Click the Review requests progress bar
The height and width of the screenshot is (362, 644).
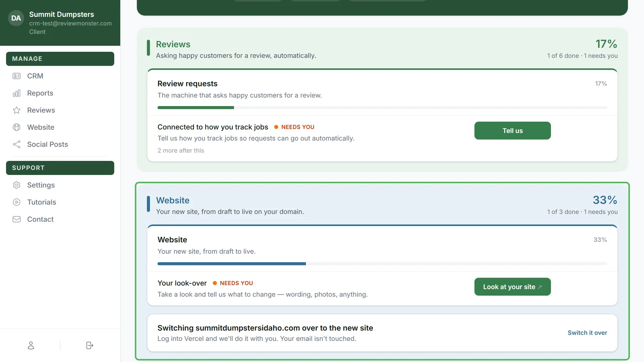click(382, 108)
